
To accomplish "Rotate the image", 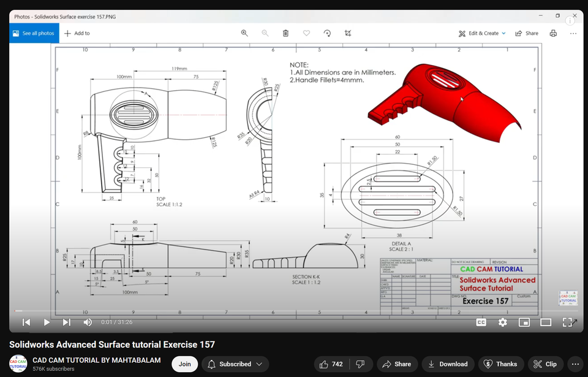I will (326, 33).
